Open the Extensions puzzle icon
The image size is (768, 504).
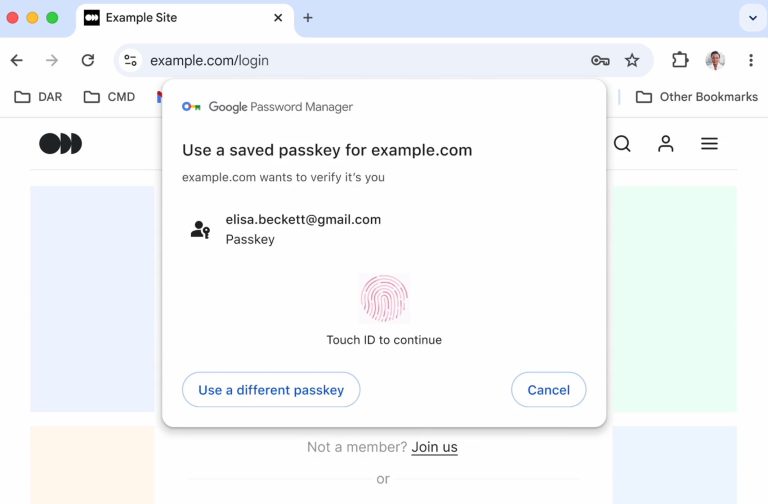(680, 60)
